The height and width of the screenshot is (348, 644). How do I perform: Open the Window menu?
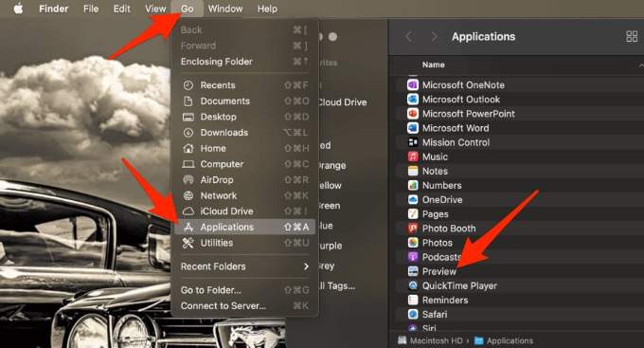(x=225, y=9)
